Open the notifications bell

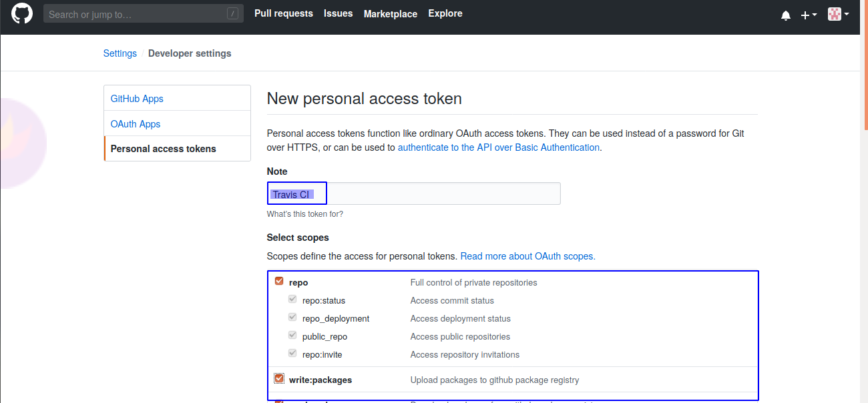786,15
